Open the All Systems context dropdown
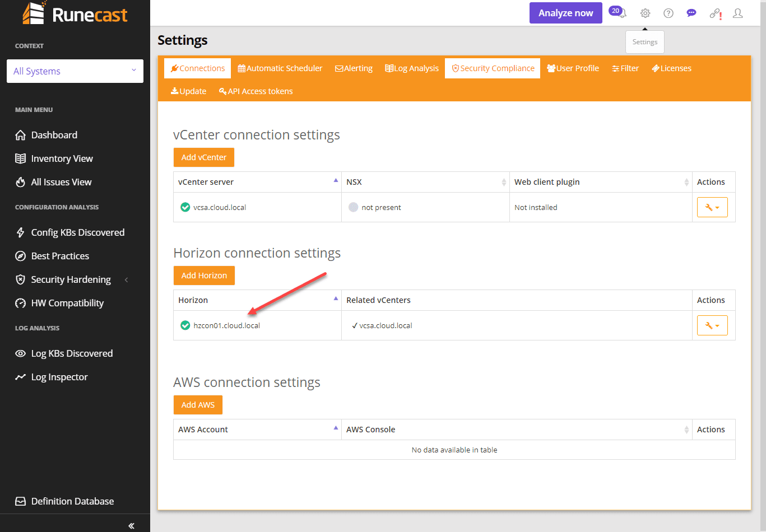Viewport: 766px width, 532px height. [x=75, y=71]
